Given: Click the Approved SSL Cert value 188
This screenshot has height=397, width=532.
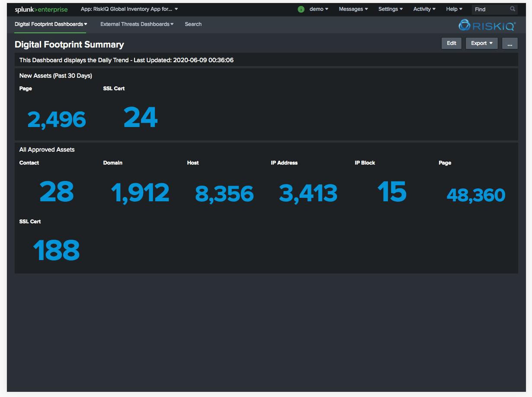Looking at the screenshot, I should point(57,251).
